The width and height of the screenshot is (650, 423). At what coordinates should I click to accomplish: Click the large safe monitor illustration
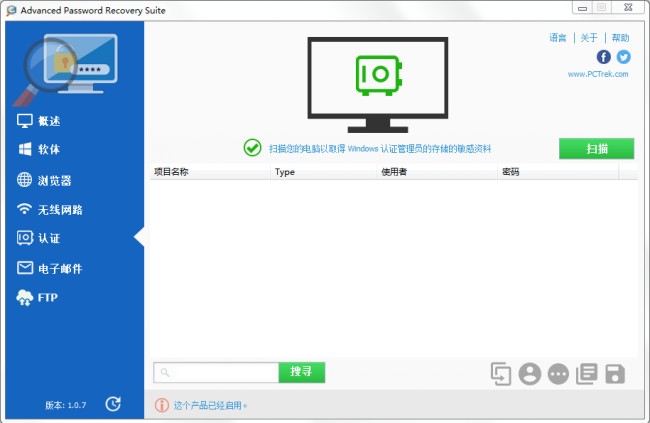point(378,85)
